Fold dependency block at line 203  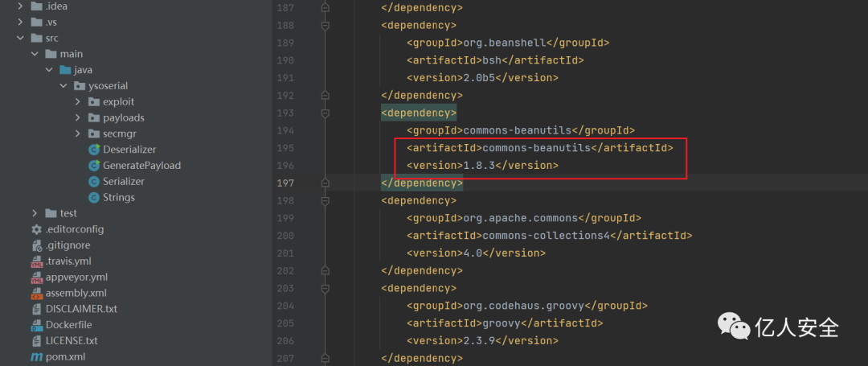(325, 289)
